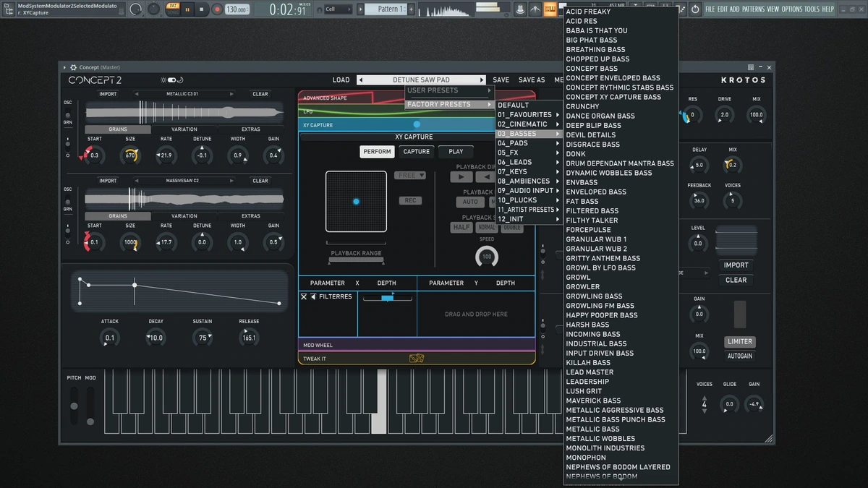Toggle the PAT/SONG mode switch

pyautogui.click(x=172, y=9)
